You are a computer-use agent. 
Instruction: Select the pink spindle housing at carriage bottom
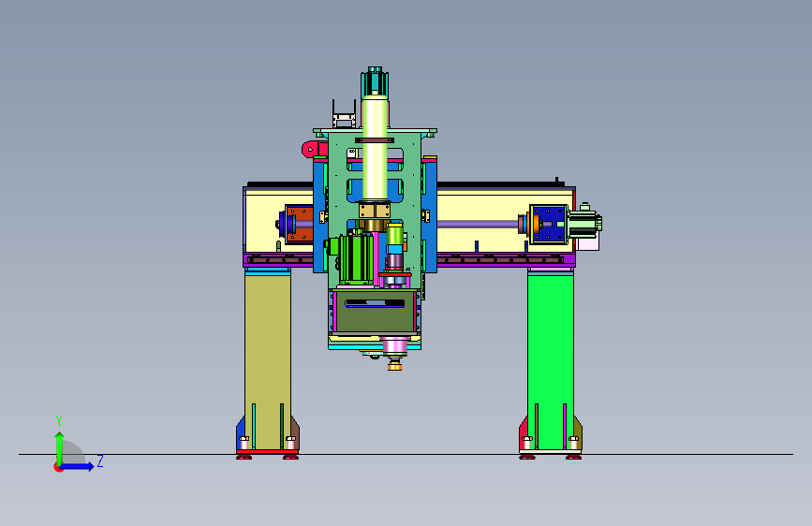[x=396, y=346]
